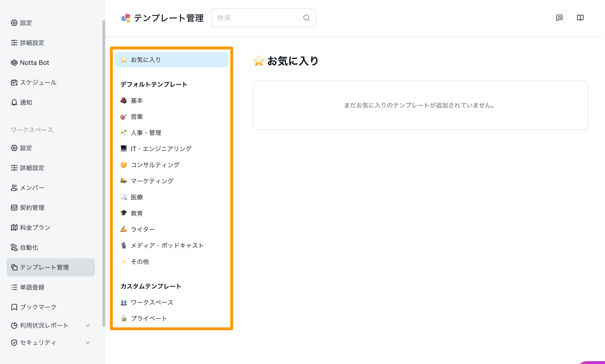605x364 pixels.
Task: Click the sidebar vertical scrollbar
Action: click(104, 173)
